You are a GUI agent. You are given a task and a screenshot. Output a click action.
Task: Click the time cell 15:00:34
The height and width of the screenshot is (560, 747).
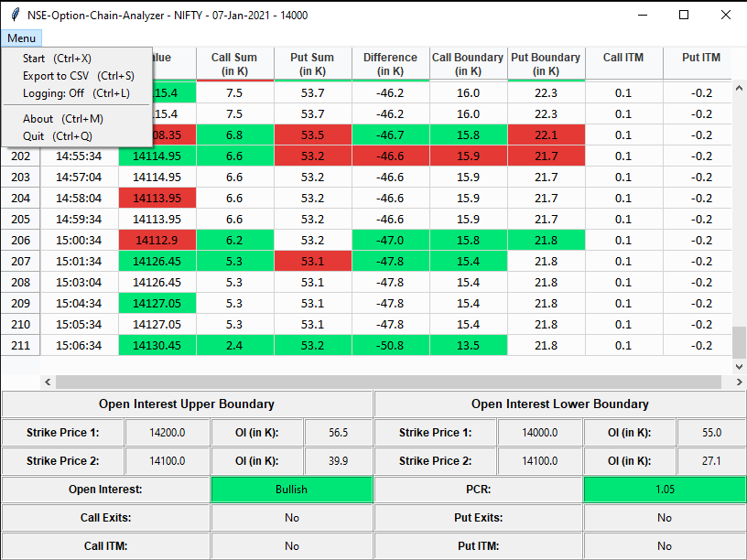[79, 240]
